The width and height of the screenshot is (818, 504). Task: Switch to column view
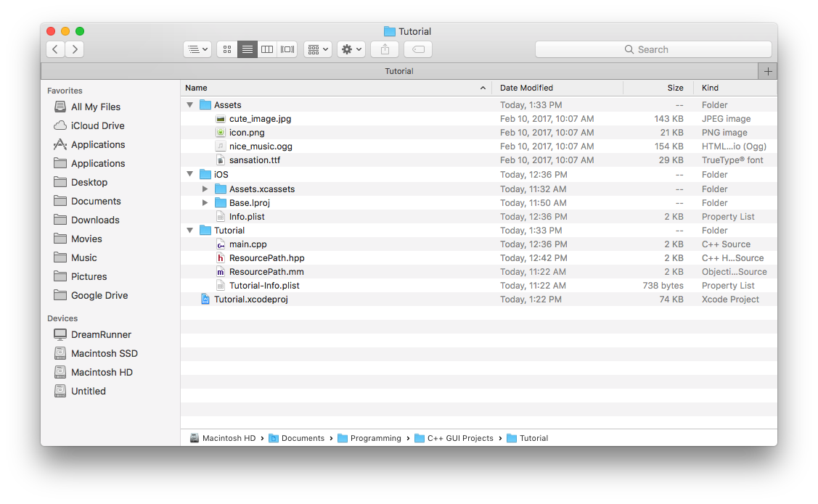(266, 49)
